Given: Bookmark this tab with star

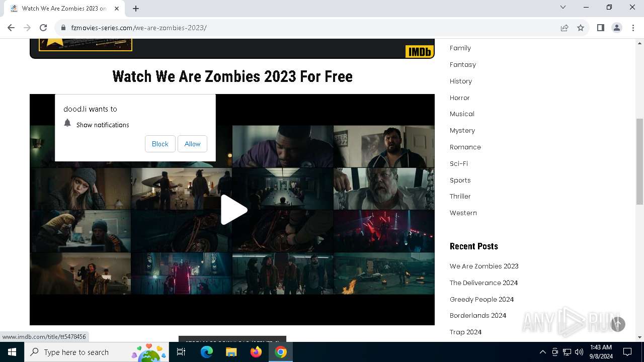Looking at the screenshot, I should coord(581,28).
